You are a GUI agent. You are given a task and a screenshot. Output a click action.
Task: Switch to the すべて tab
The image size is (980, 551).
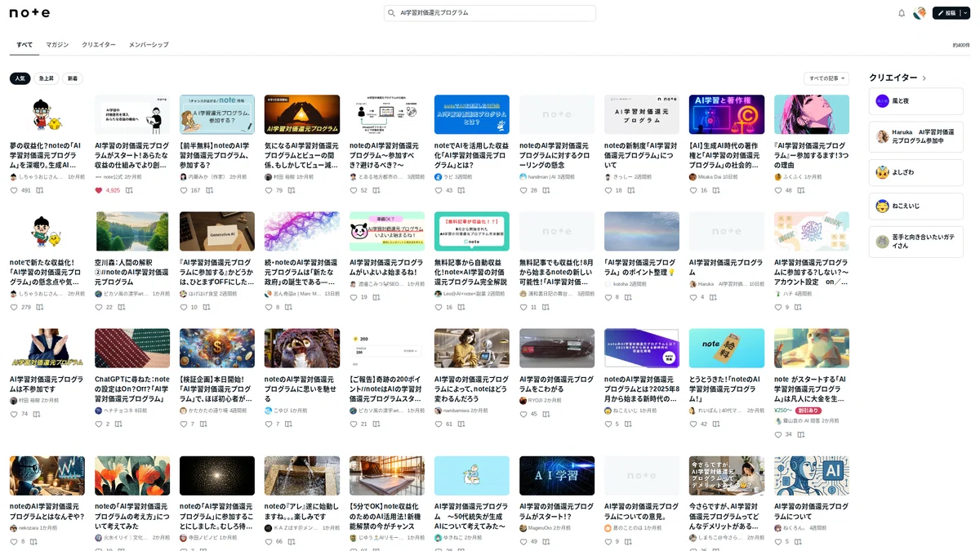(x=24, y=45)
